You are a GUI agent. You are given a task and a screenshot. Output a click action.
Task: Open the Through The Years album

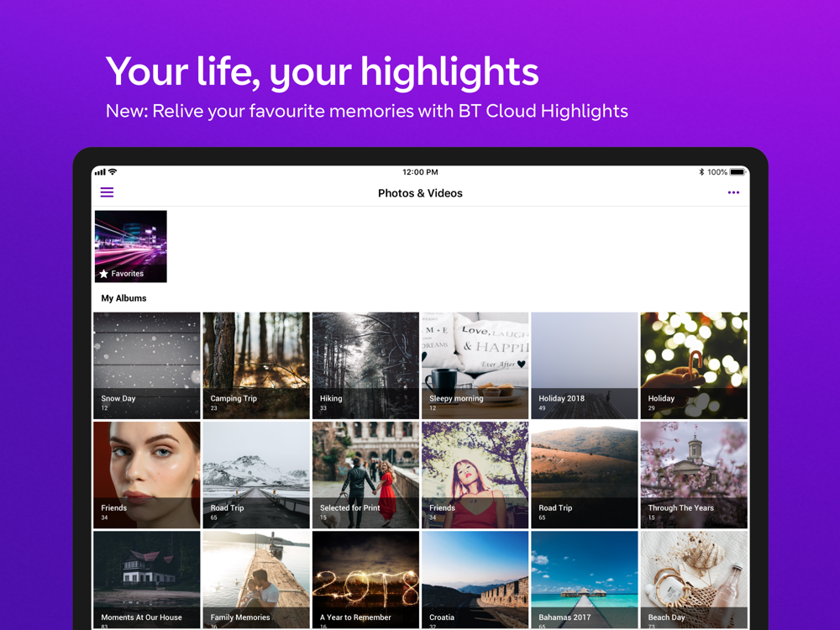click(694, 475)
